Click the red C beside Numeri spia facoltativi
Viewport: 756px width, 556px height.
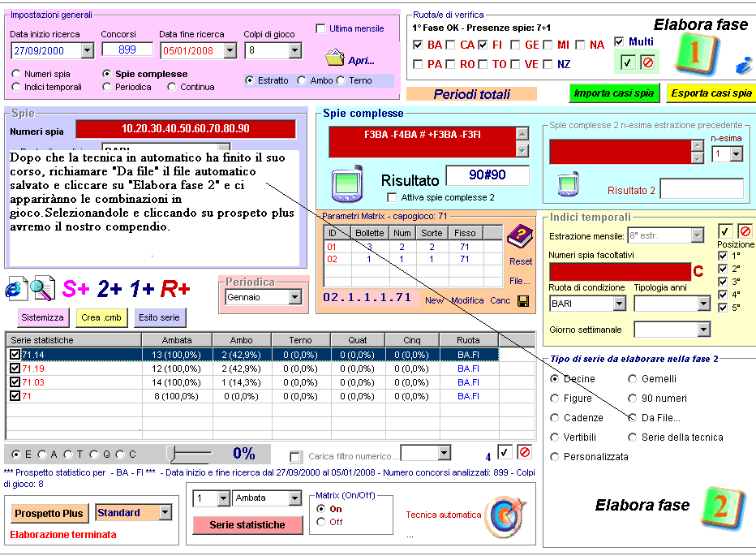point(698,272)
